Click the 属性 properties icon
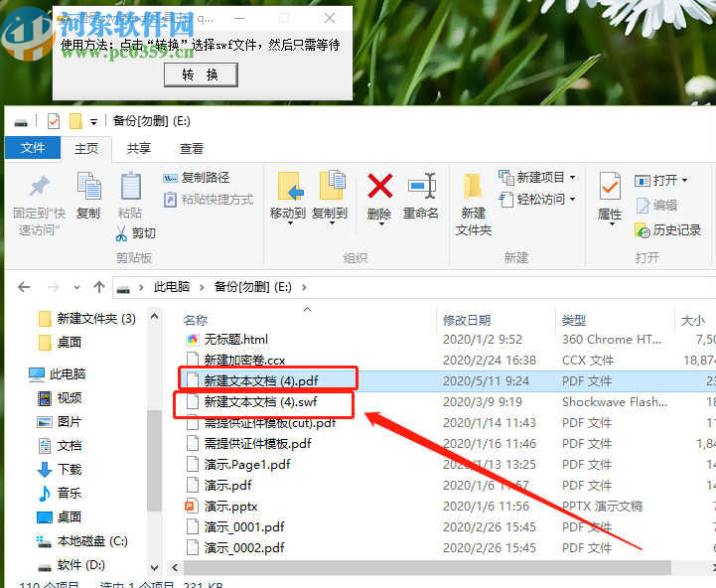The height and width of the screenshot is (588, 716). pyautogui.click(x=610, y=186)
